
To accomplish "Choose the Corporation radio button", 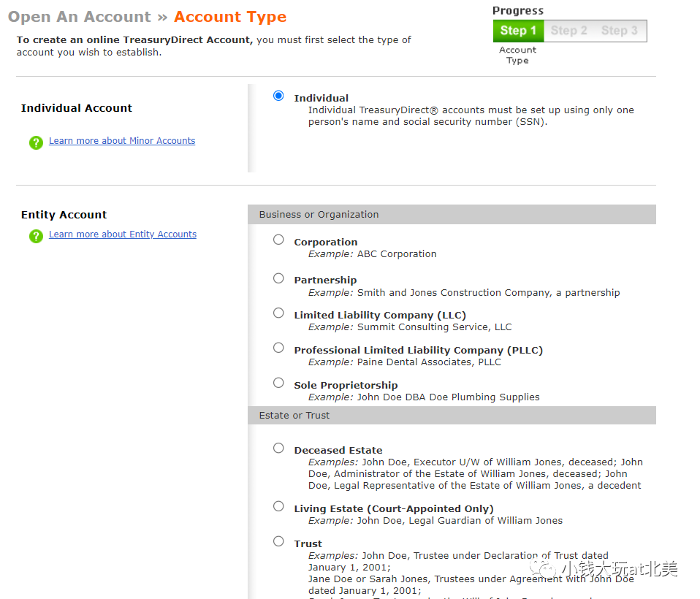I will [278, 240].
